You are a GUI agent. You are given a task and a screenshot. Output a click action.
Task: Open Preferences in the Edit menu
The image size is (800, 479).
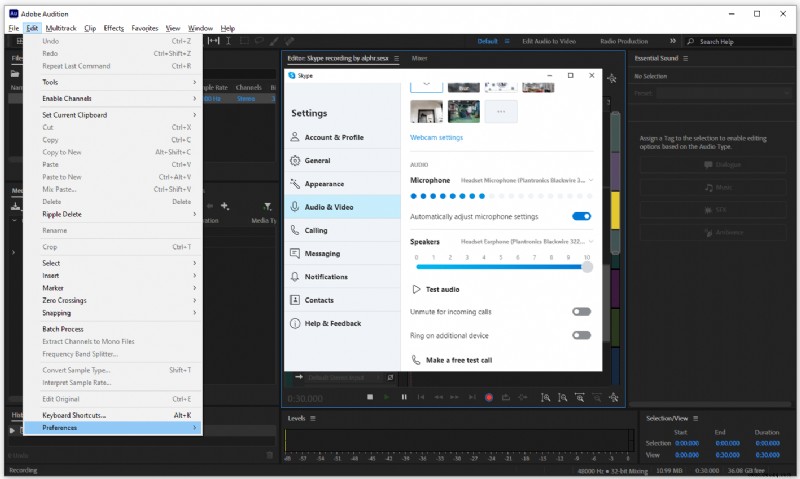(x=113, y=427)
